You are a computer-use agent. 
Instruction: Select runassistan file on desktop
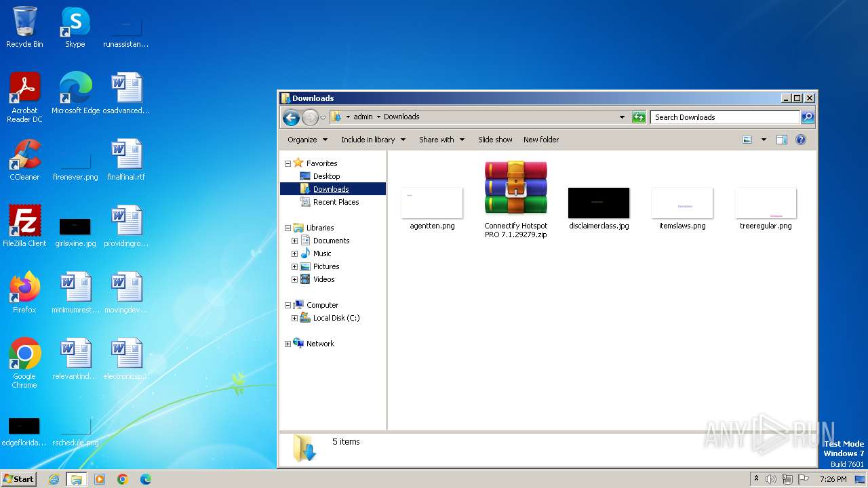126,32
